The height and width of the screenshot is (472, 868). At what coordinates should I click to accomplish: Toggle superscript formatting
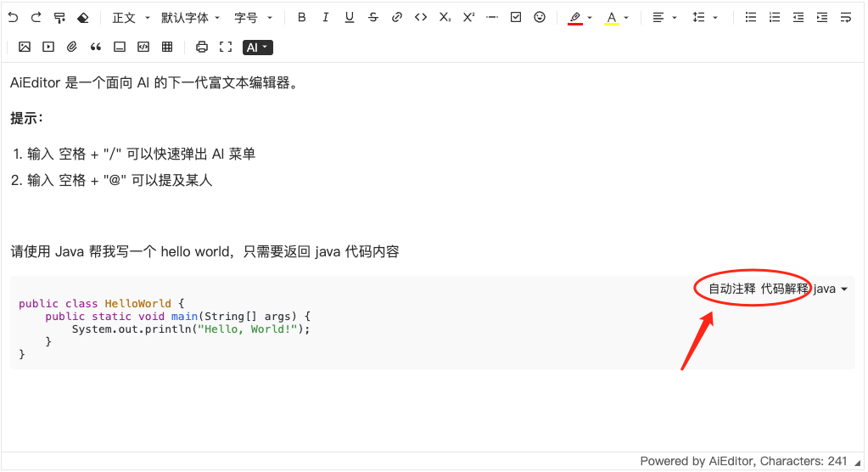pyautogui.click(x=468, y=18)
